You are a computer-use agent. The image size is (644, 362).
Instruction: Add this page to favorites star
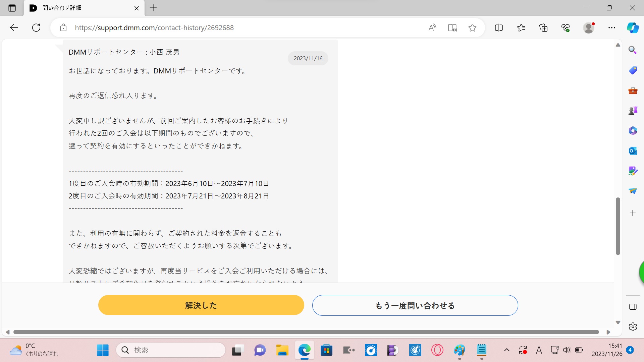472,28
